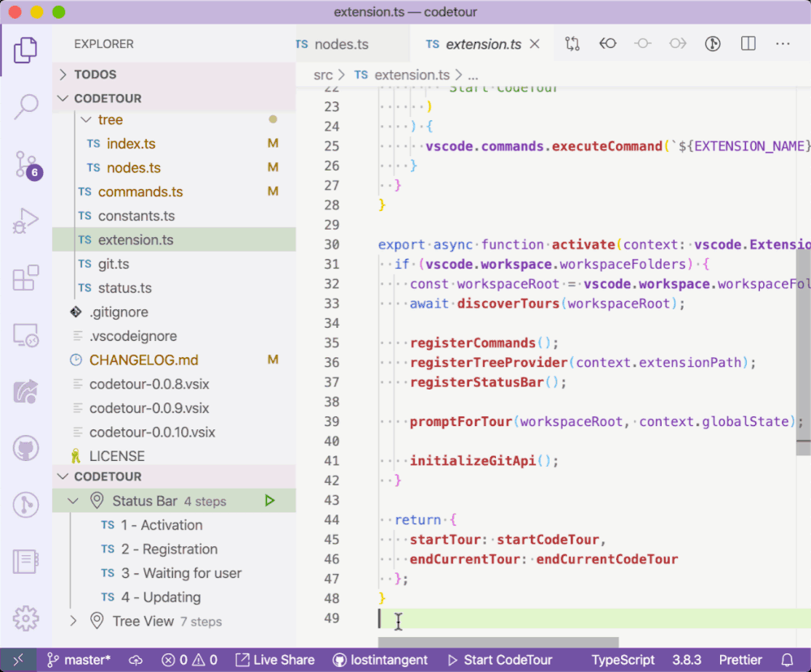Open the Live Share view in activity bar

(25, 392)
